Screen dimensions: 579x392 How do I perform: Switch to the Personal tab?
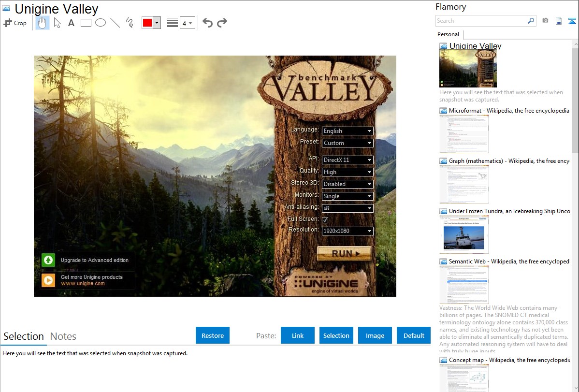pyautogui.click(x=449, y=34)
